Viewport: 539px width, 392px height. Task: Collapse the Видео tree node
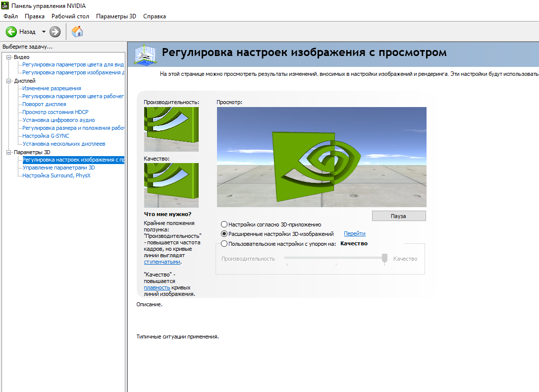click(x=8, y=57)
